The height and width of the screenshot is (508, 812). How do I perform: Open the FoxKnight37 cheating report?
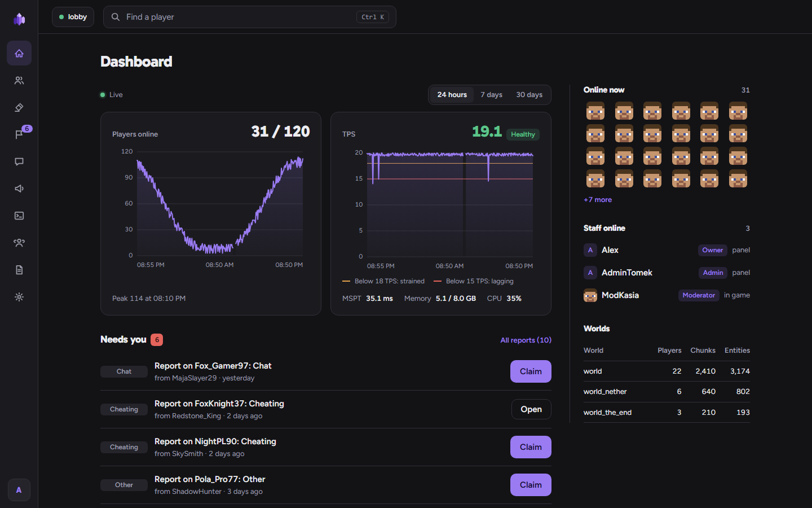pyautogui.click(x=531, y=409)
